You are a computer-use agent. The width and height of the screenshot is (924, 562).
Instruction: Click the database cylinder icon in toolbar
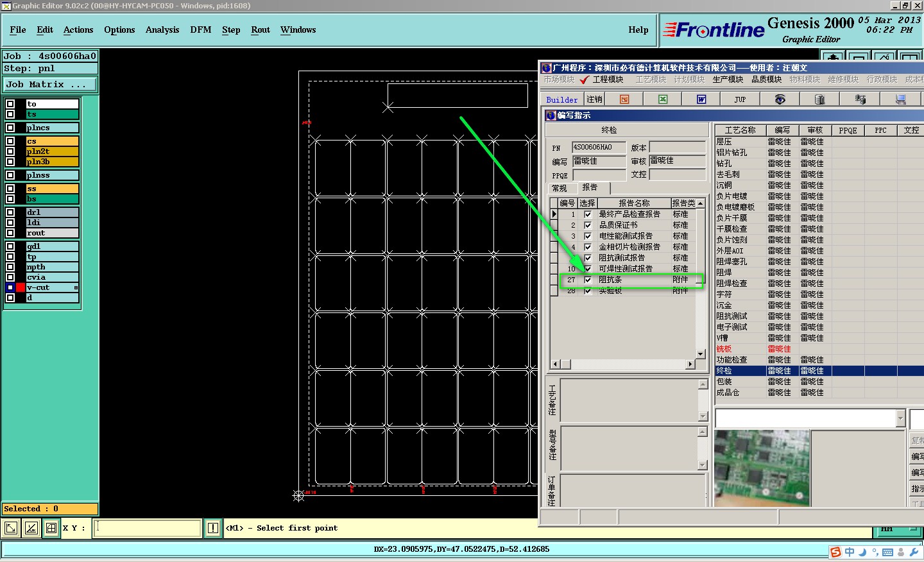point(819,99)
